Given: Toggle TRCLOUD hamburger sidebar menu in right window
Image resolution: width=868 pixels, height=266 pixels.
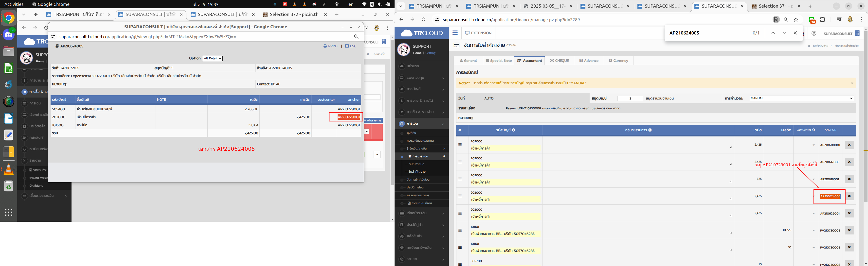Looking at the screenshot, I should (x=455, y=33).
